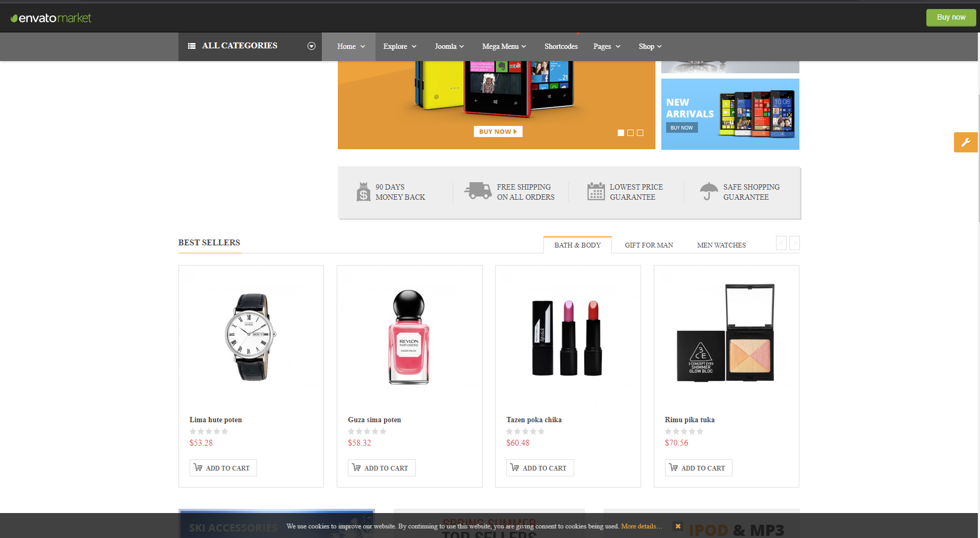Switch to the Bath & Body tab
Image resolution: width=980 pixels, height=538 pixels.
577,245
